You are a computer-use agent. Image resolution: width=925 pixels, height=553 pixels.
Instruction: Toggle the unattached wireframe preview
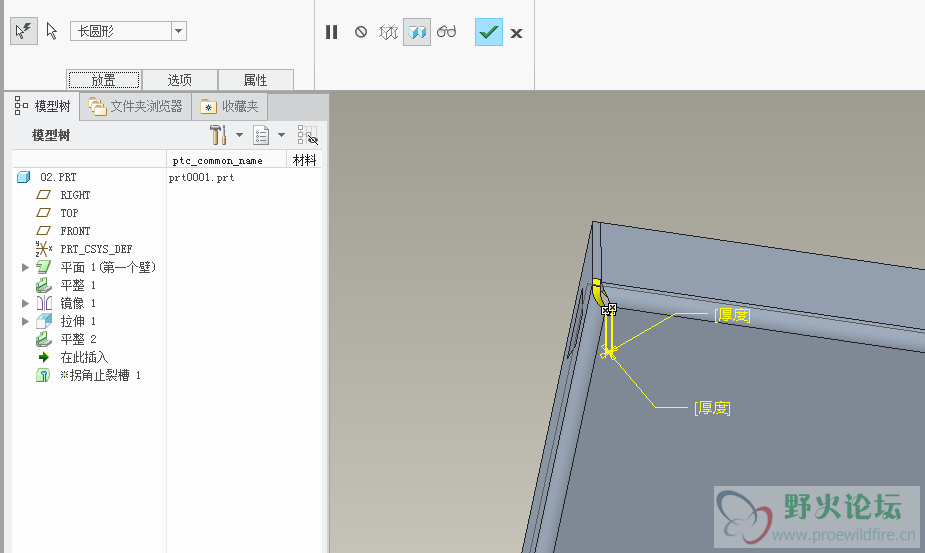[x=389, y=32]
